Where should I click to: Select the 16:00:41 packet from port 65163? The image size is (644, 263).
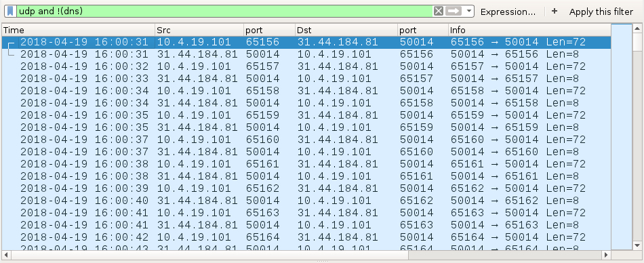pyautogui.click(x=306, y=213)
